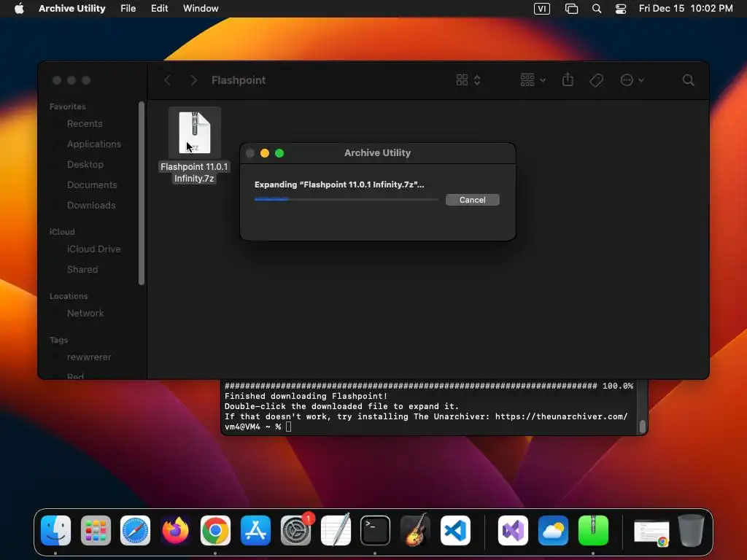747x560 pixels.
Task: Open the Apple menu
Action: 19,8
